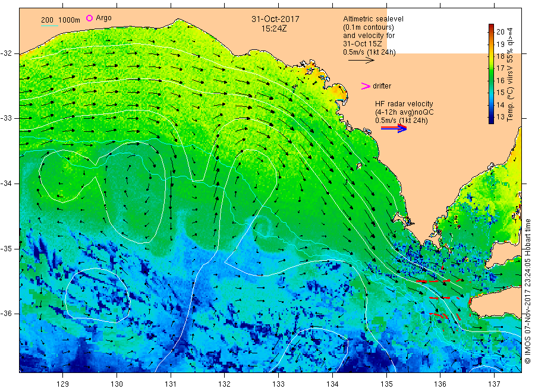
Task: Click the '200 1000m' depth legend text
Action: [61, 20]
